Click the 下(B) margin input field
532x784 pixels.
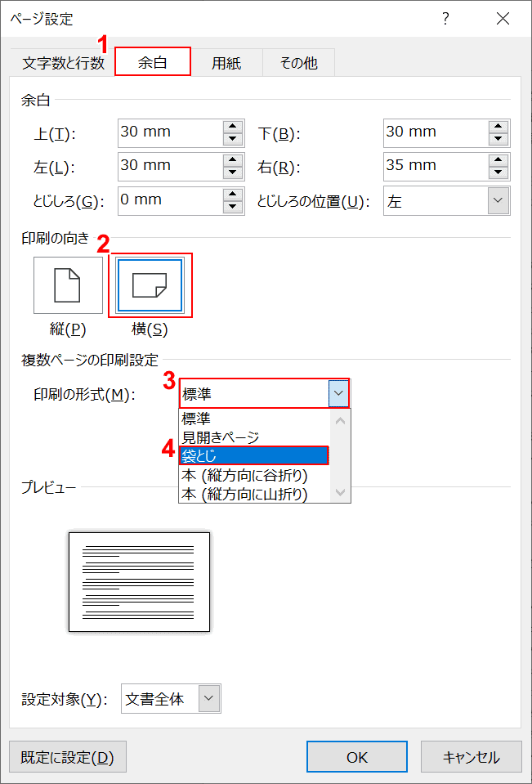click(436, 132)
